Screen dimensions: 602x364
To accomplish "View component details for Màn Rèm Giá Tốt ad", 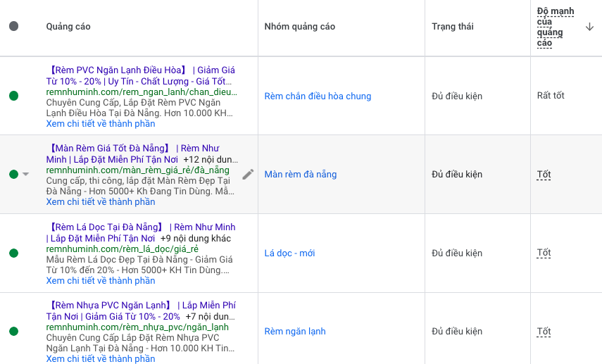I will point(101,202).
